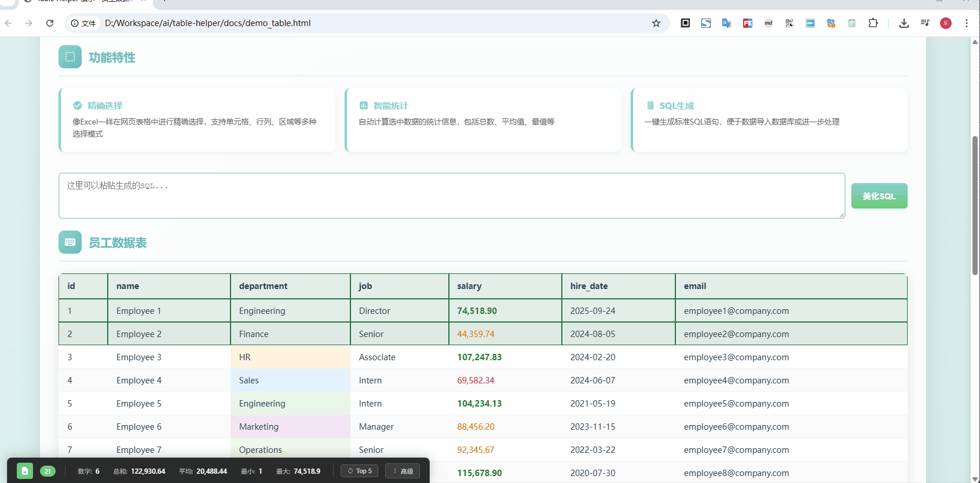Image resolution: width=980 pixels, height=483 pixels.
Task: Bookmark this page with the star icon
Action: coord(656,23)
